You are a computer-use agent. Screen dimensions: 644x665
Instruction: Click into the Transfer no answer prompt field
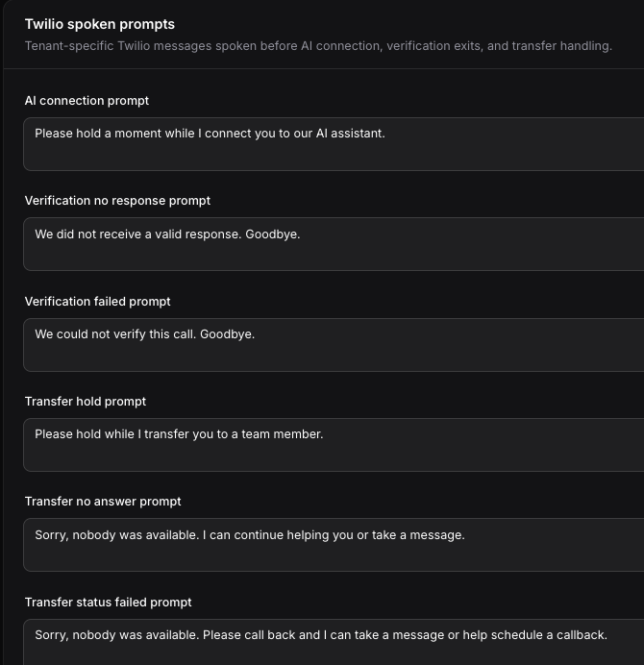pyautogui.click(x=334, y=545)
